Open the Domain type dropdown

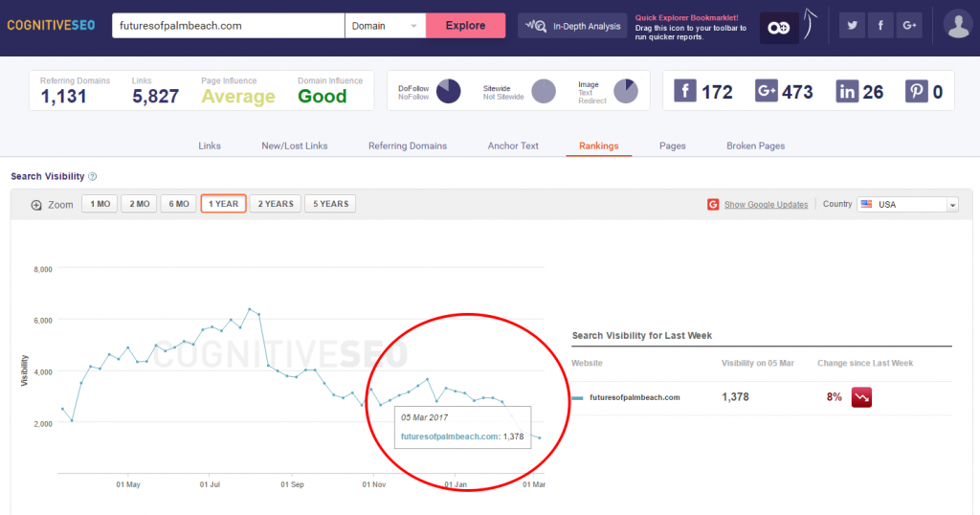point(385,26)
